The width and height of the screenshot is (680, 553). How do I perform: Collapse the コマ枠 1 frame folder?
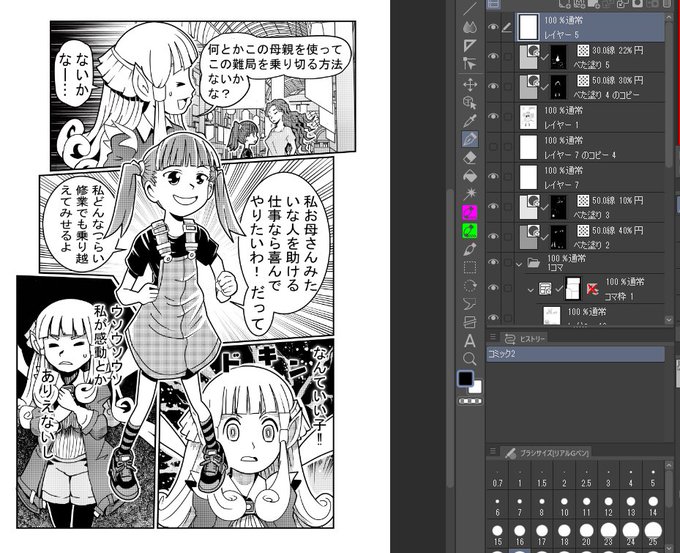[531, 290]
